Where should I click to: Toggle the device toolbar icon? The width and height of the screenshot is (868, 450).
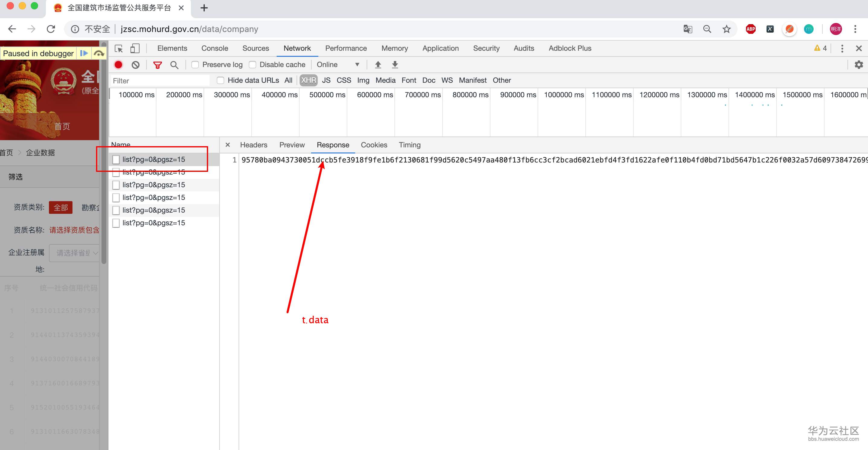tap(135, 49)
